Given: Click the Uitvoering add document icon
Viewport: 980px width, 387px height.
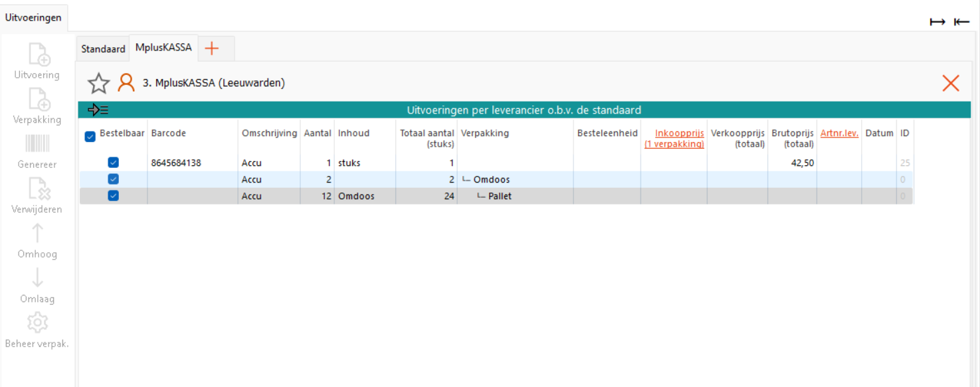Looking at the screenshot, I should (38, 54).
